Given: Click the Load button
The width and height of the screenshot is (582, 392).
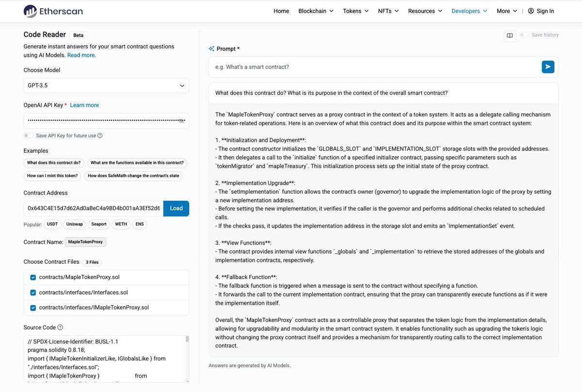Looking at the screenshot, I should pyautogui.click(x=176, y=208).
